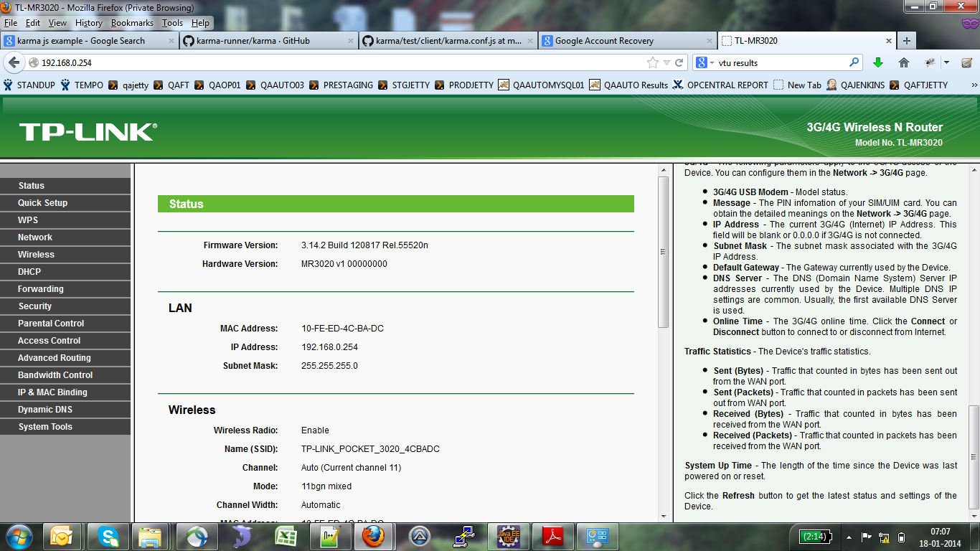Open the Downloads green arrow icon
The width and height of the screenshot is (980, 551).
pyautogui.click(x=877, y=62)
